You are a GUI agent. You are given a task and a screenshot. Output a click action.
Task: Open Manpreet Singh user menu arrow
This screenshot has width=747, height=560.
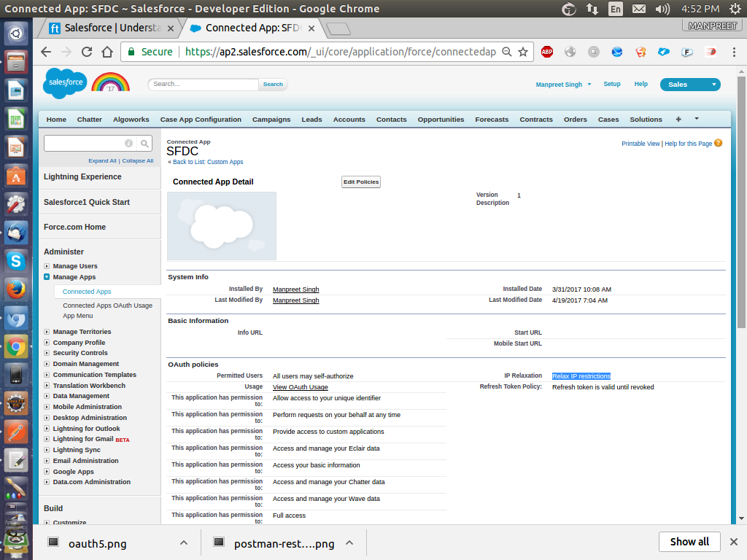pyautogui.click(x=589, y=85)
